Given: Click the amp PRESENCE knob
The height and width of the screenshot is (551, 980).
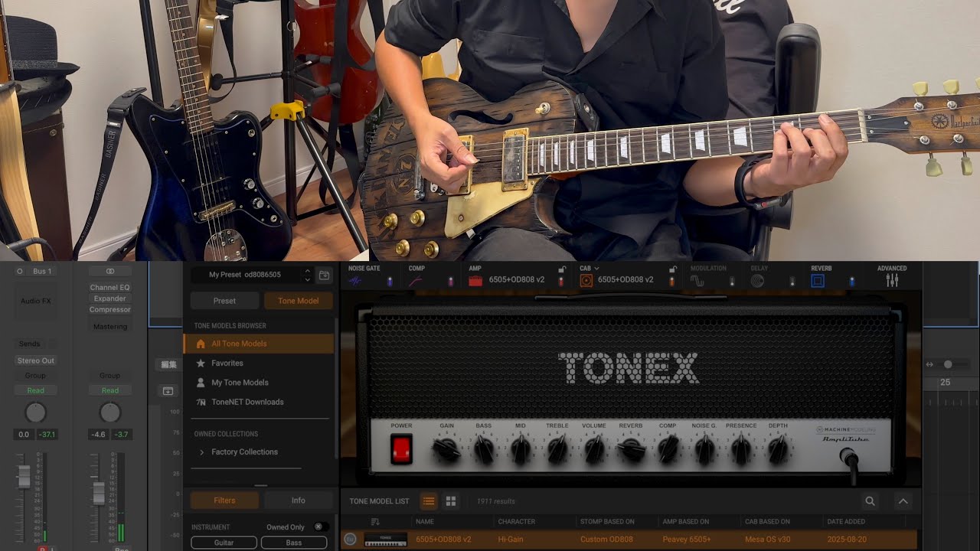Looking at the screenshot, I should pos(740,450).
